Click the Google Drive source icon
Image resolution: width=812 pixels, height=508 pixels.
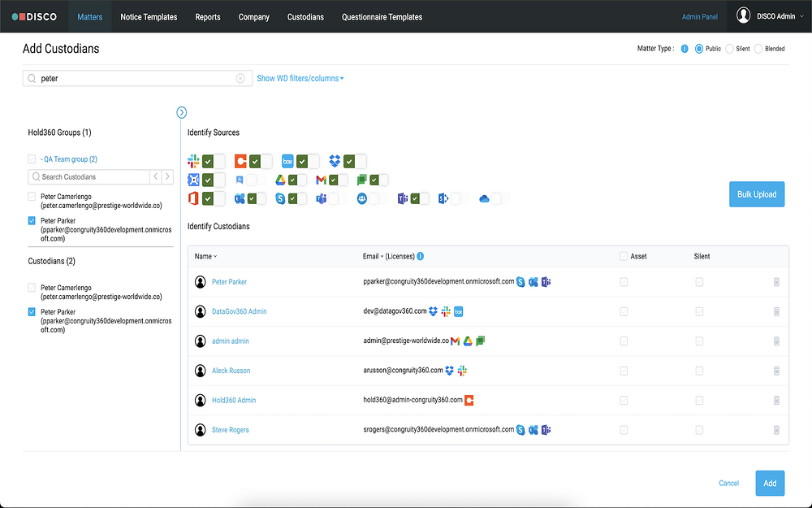coord(280,180)
